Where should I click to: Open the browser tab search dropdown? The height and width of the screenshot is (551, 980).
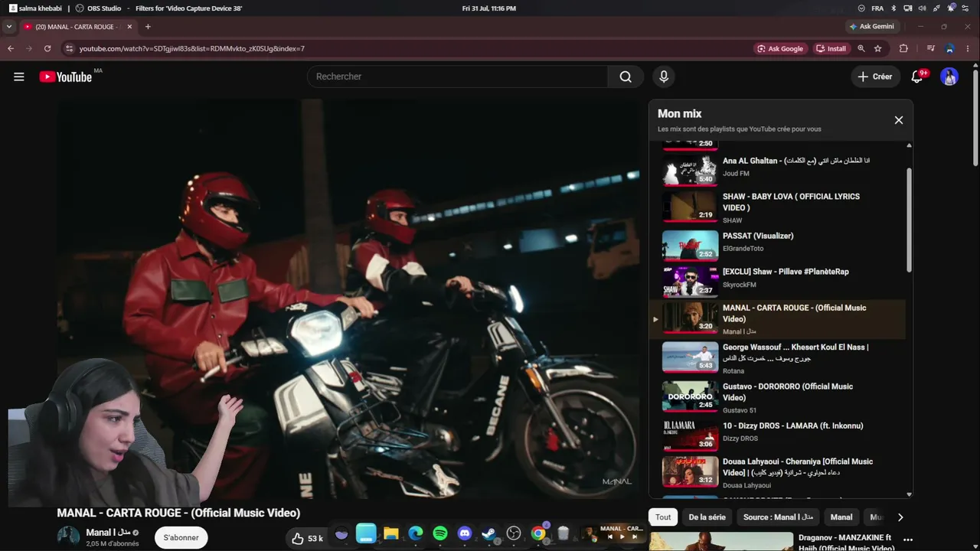(x=9, y=27)
